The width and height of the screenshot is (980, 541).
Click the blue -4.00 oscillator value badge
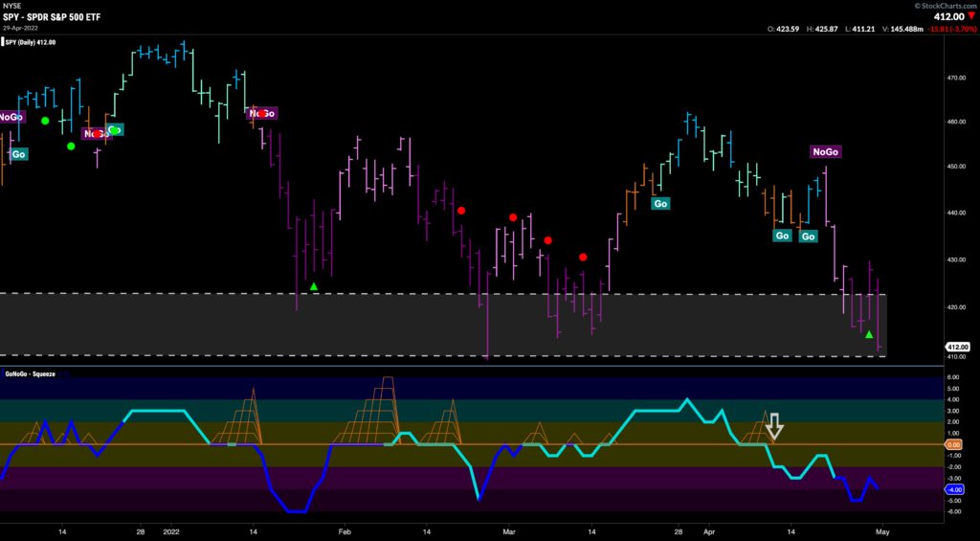coord(954,489)
